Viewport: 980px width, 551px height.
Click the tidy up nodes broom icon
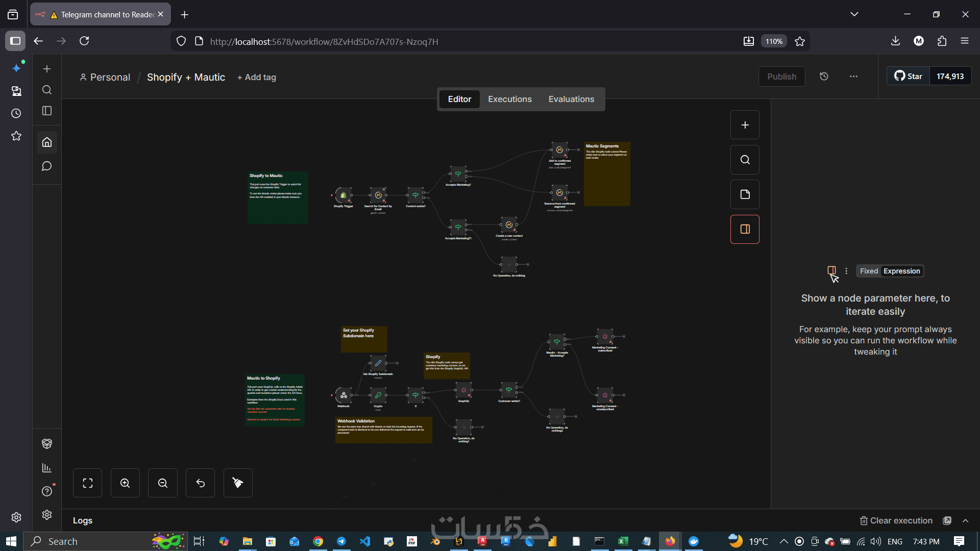pyautogui.click(x=238, y=483)
